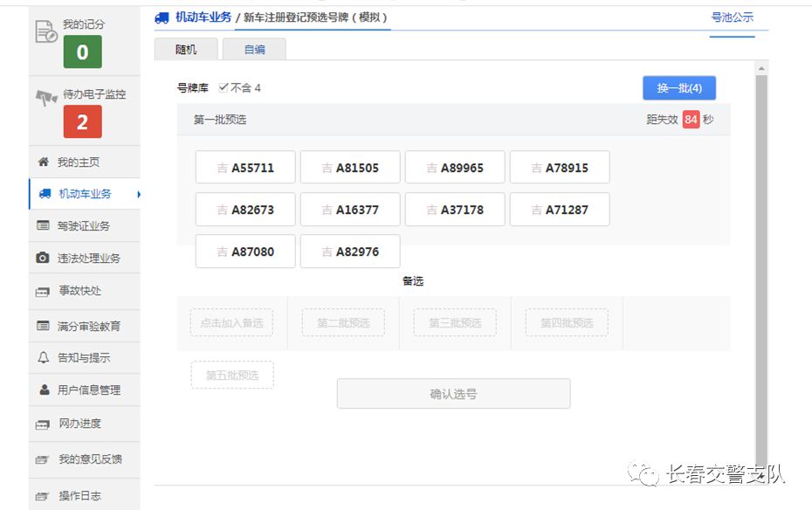Switch to the 自编 tab
The height and width of the screenshot is (510, 812).
point(253,50)
